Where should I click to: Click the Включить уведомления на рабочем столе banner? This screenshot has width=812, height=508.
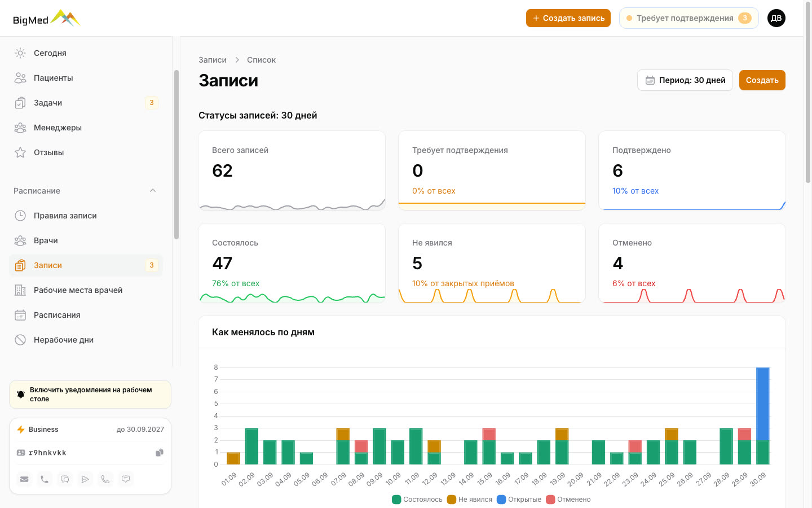click(90, 395)
